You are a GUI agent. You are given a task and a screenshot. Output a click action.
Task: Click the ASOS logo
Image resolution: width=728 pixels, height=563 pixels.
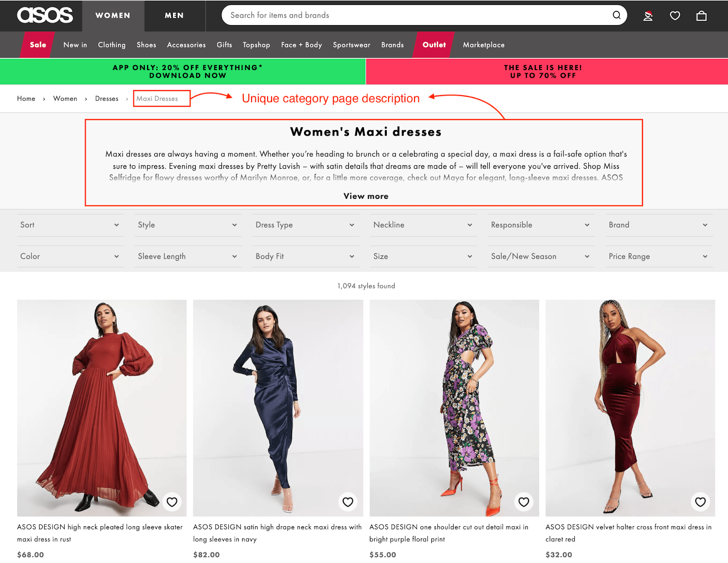tap(45, 15)
